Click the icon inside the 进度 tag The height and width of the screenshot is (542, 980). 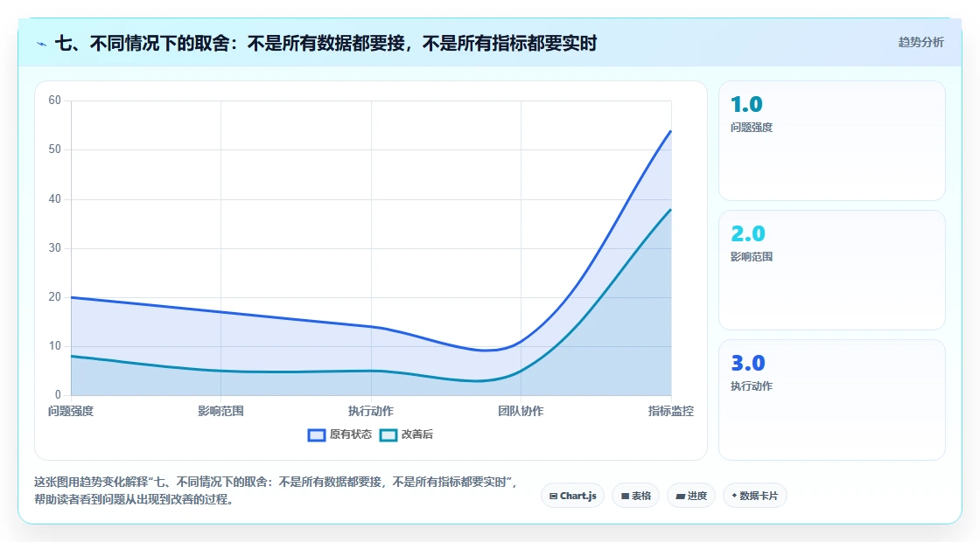coord(681,497)
